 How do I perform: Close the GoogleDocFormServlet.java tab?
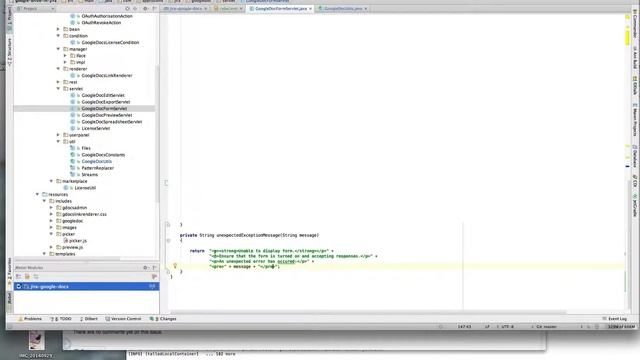point(311,9)
